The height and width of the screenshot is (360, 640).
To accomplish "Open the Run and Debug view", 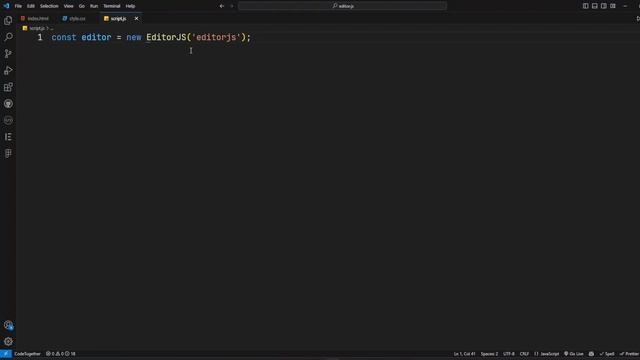I will (8, 70).
